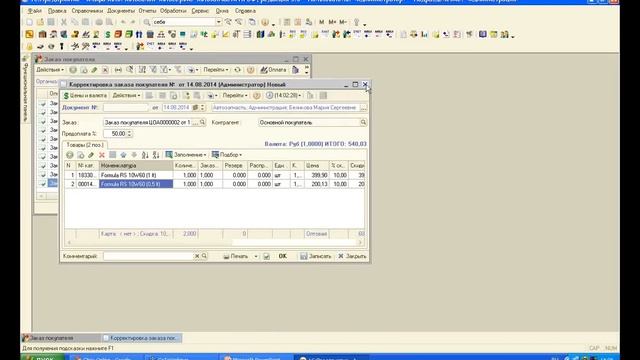Open the Сервис menu
Viewport: 640px width, 360px height.
click(200, 11)
